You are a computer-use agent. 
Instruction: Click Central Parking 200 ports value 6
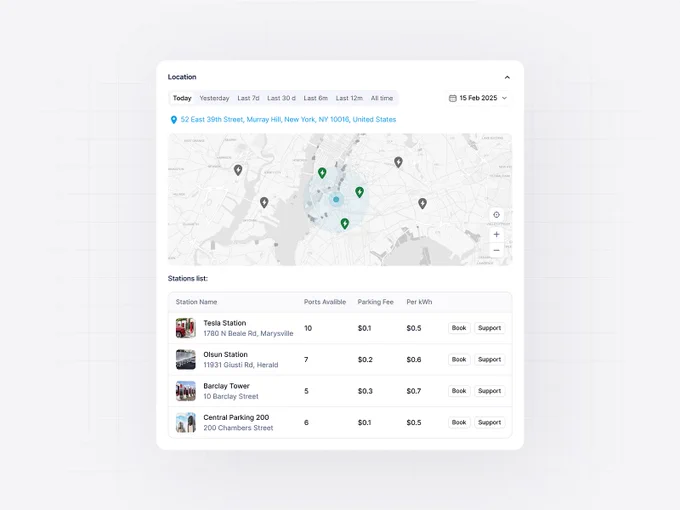306,422
